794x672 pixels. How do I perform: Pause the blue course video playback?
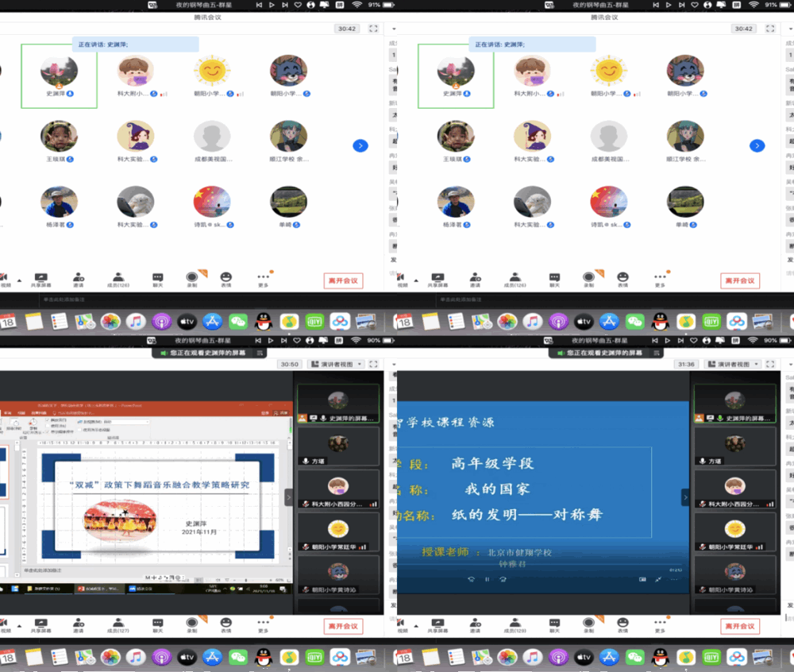[x=487, y=579]
